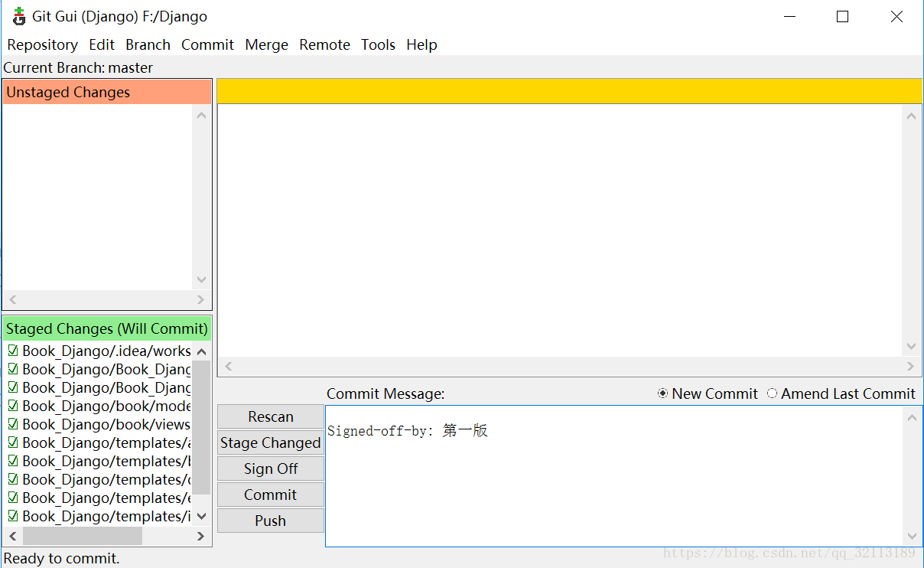
Task: Click the Unstaged Changes header
Action: [x=107, y=92]
